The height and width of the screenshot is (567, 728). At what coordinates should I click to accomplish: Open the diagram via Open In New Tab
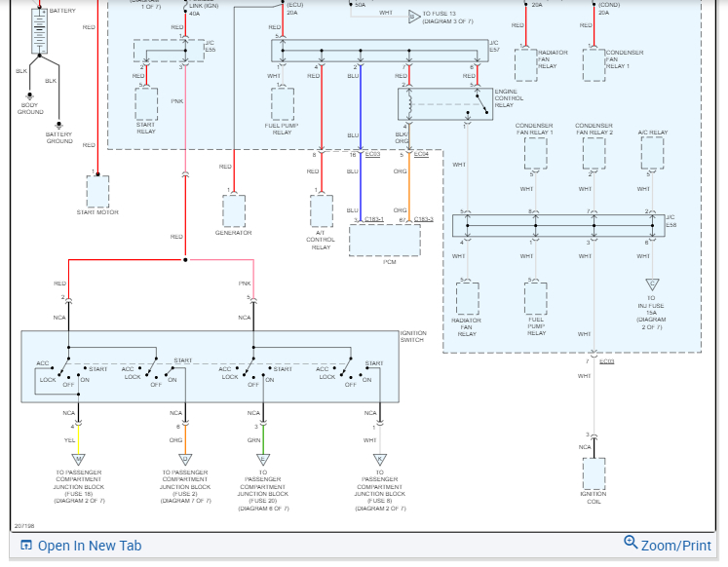(x=90, y=546)
